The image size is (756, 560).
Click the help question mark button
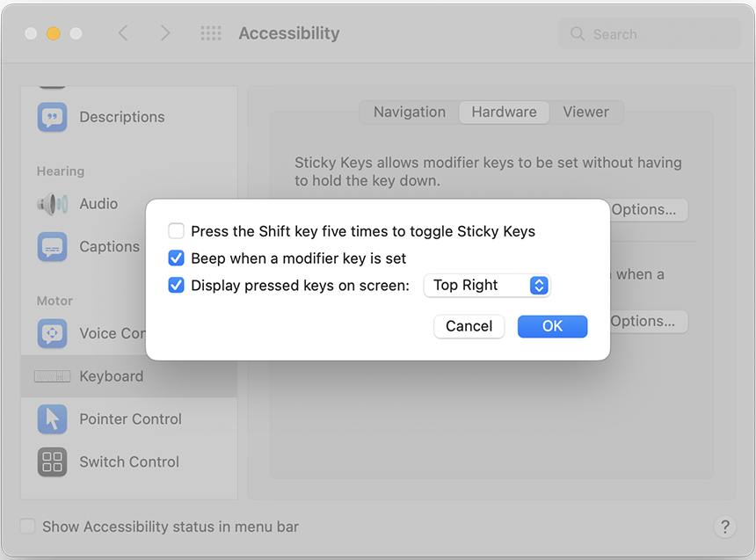(724, 527)
